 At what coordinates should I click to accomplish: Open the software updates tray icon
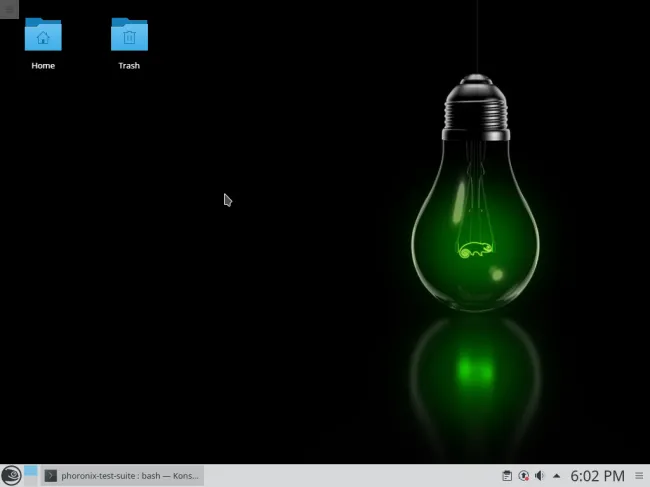(524, 476)
